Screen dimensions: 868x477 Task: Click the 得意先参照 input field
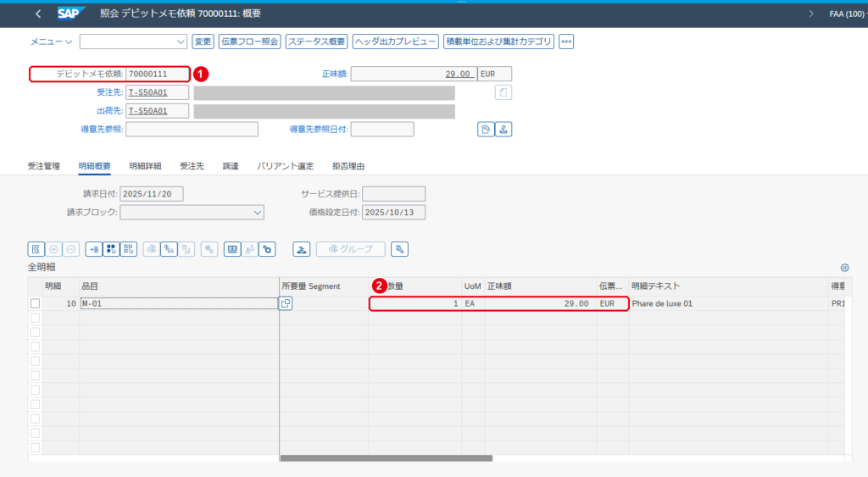point(192,130)
